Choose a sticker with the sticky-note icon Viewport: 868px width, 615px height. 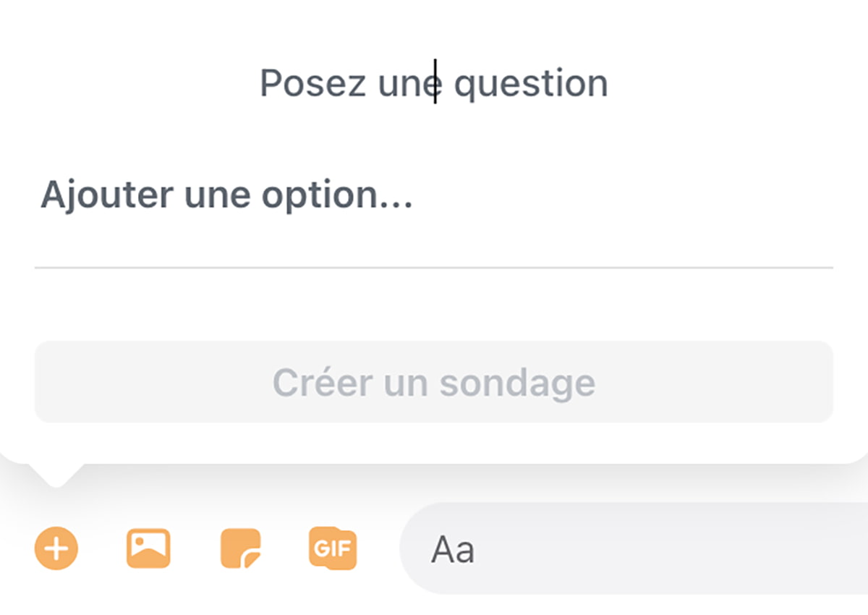241,548
